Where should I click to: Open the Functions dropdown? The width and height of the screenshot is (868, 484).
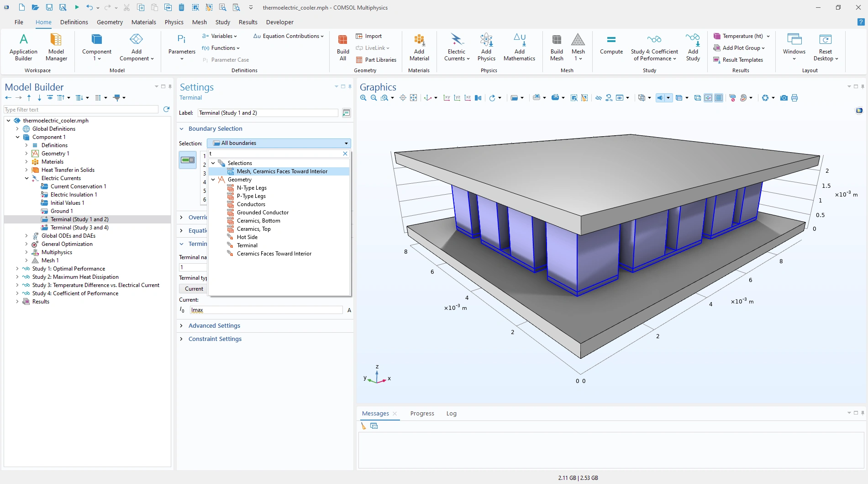pos(221,48)
